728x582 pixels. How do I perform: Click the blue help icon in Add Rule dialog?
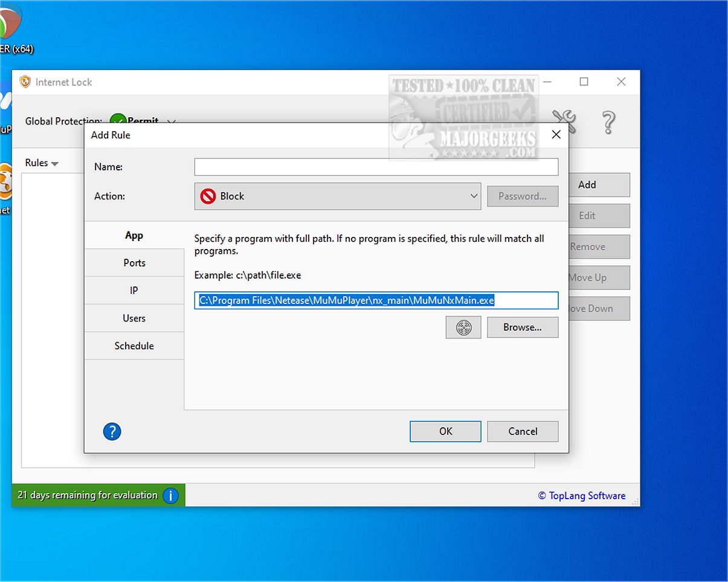(x=112, y=431)
